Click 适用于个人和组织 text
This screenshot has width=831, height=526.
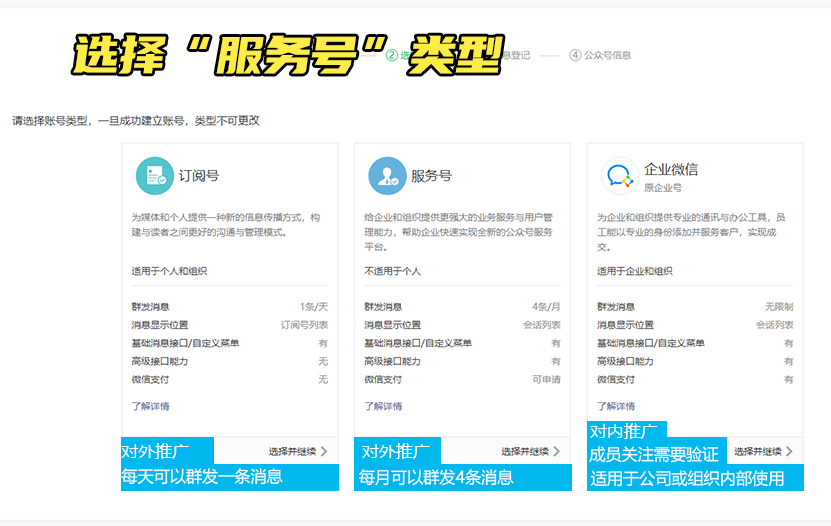(169, 271)
